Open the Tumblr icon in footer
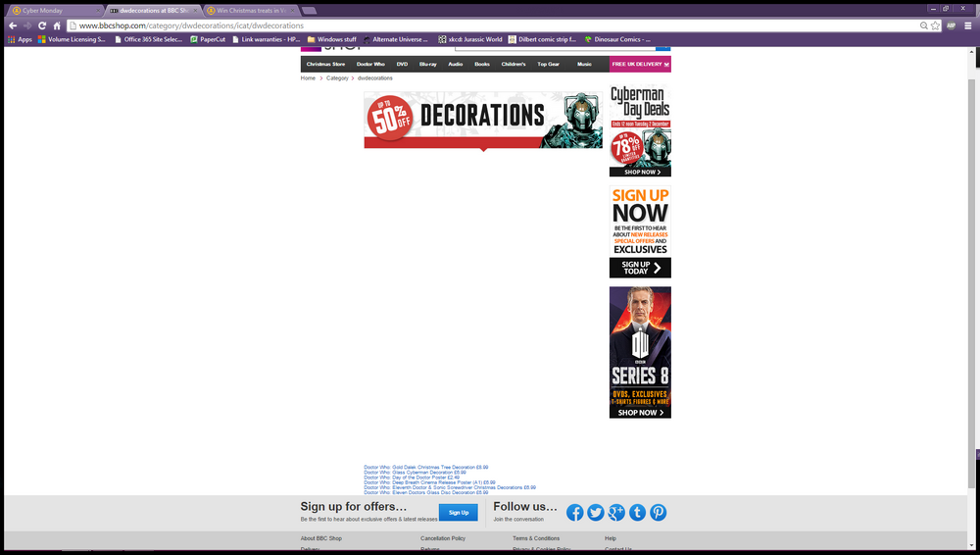The height and width of the screenshot is (555, 980). pos(637,513)
